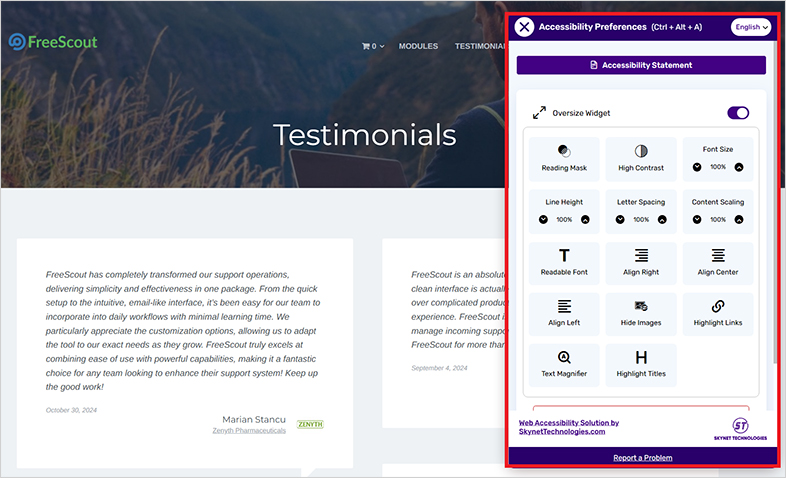Open the Testimonials menu item
Screen dimensions: 786x478
[x=480, y=46]
